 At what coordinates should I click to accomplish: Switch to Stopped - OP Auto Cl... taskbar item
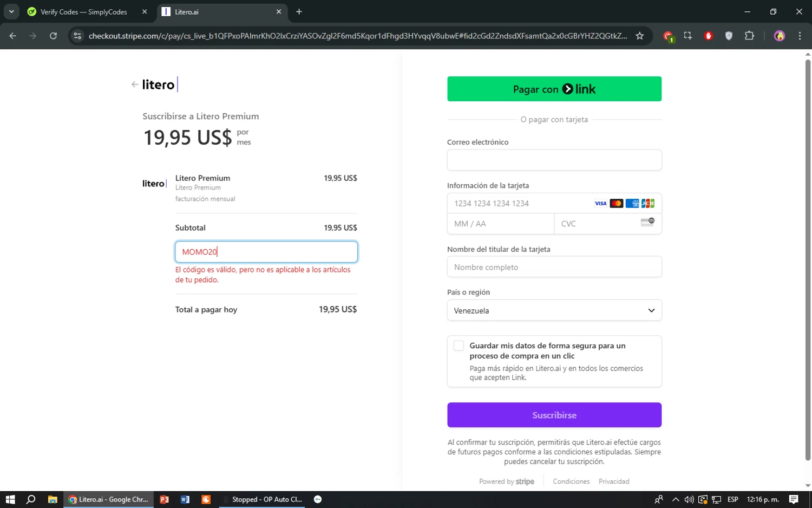point(263,499)
